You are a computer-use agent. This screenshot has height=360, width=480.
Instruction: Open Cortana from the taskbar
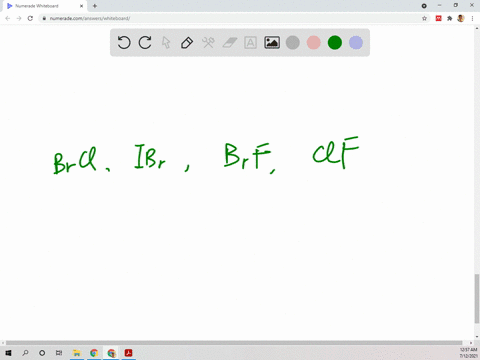pyautogui.click(x=42, y=353)
